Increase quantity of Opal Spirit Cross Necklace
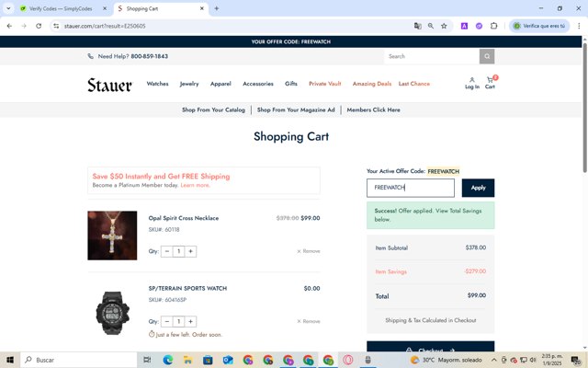Screen dimensions: 588x368 pyautogui.click(x=190, y=251)
